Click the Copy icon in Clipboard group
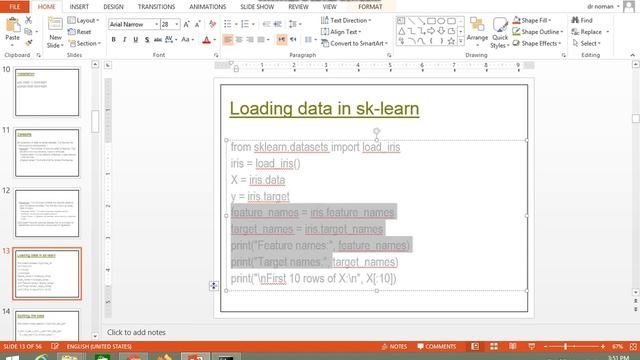The image size is (640, 360). click(x=28, y=31)
